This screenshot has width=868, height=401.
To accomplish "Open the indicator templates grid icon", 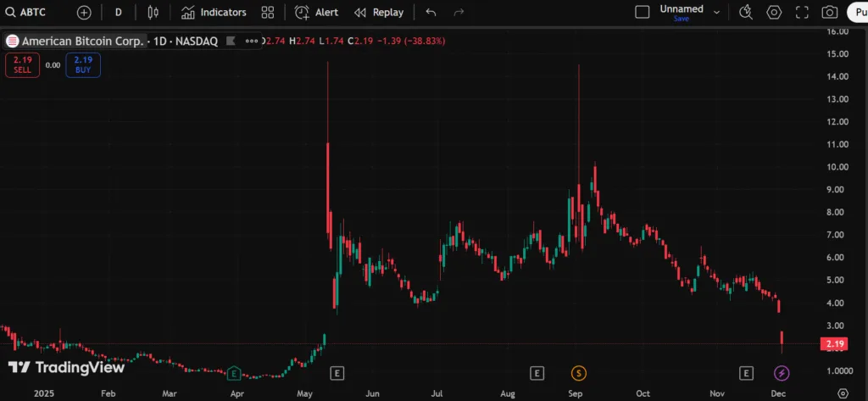I will tap(268, 12).
